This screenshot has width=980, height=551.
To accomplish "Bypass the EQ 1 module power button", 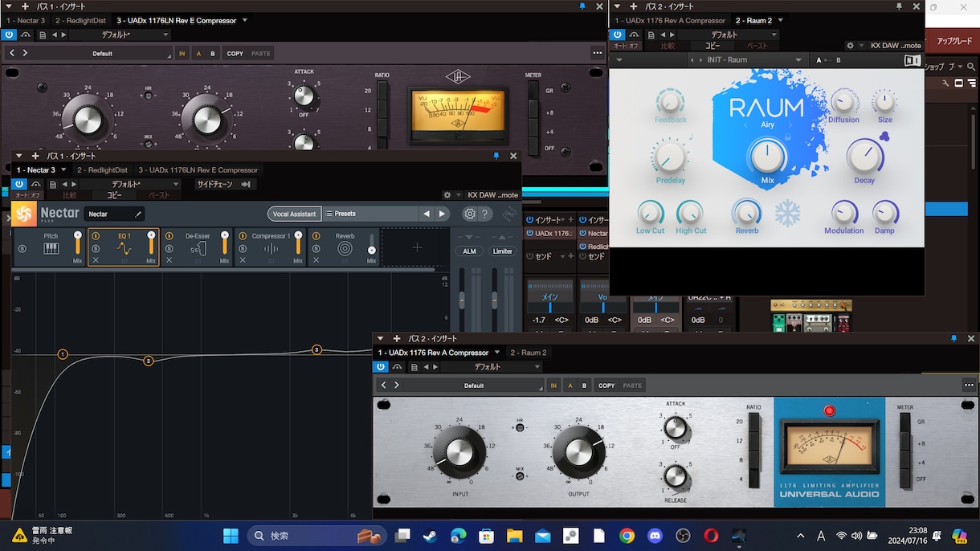I will [96, 236].
